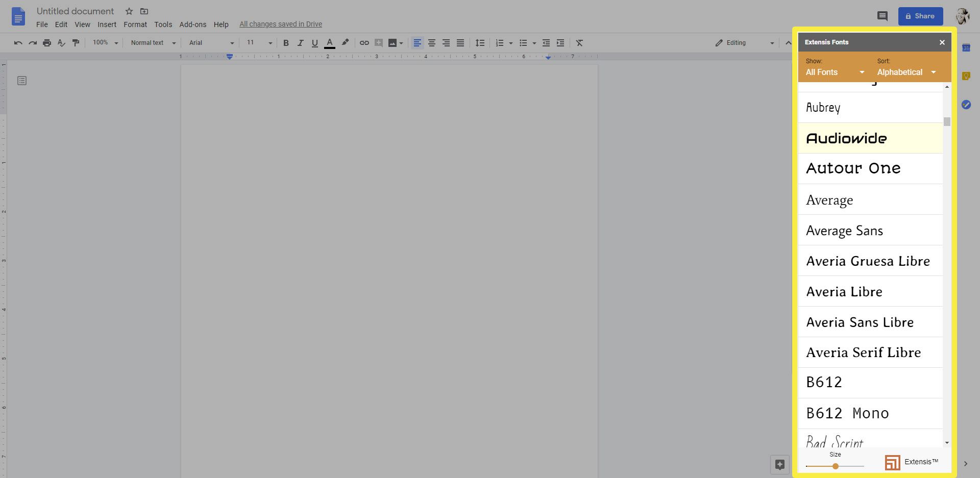Open the Keep side panel icon

[x=966, y=76]
